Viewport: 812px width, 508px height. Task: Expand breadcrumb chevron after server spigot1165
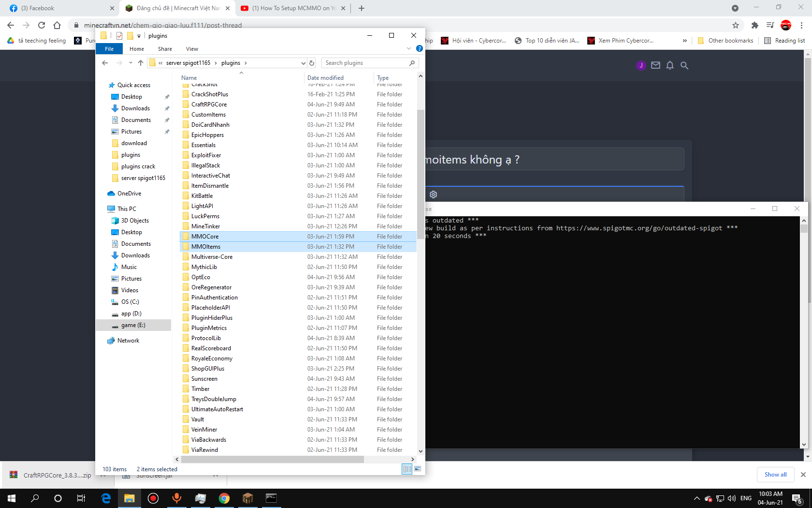coord(216,63)
